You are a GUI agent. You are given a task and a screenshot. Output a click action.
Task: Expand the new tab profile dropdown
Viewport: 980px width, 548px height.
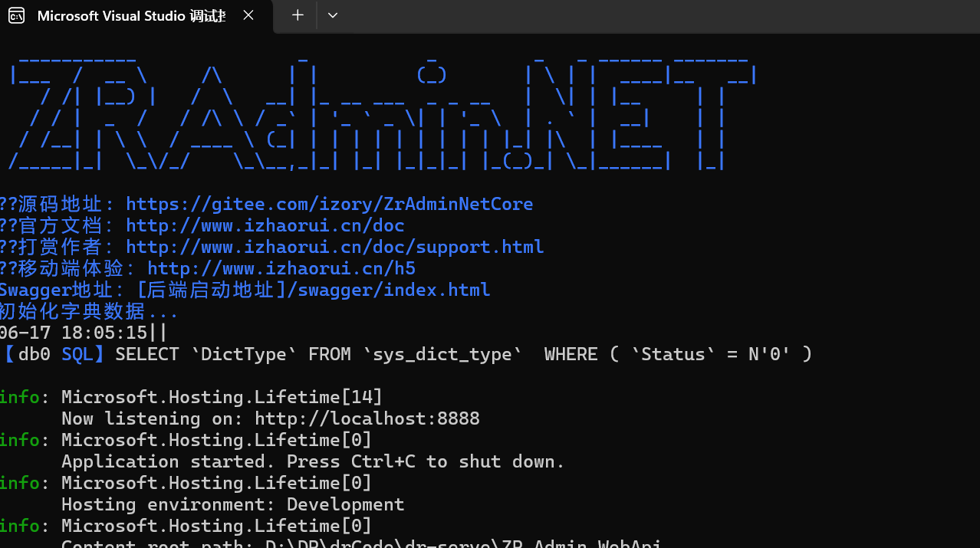pos(332,15)
